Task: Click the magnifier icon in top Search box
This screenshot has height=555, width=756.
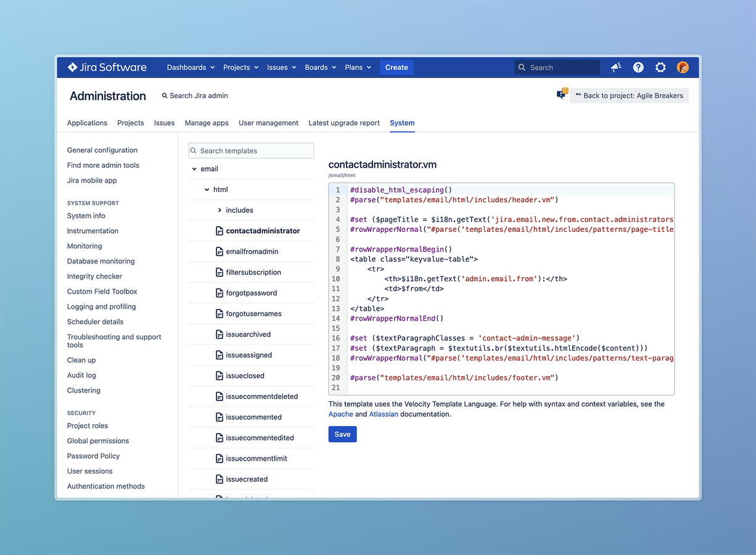Action: tap(522, 67)
